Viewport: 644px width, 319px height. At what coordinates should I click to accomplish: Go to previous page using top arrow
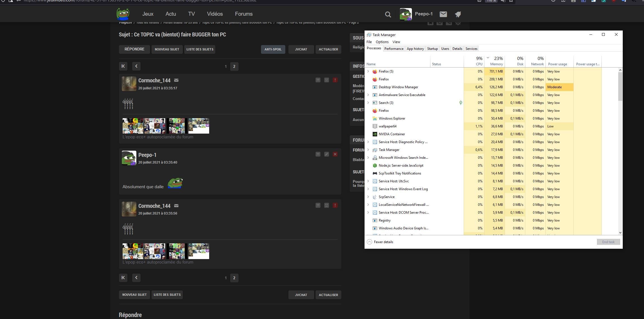pyautogui.click(x=136, y=66)
